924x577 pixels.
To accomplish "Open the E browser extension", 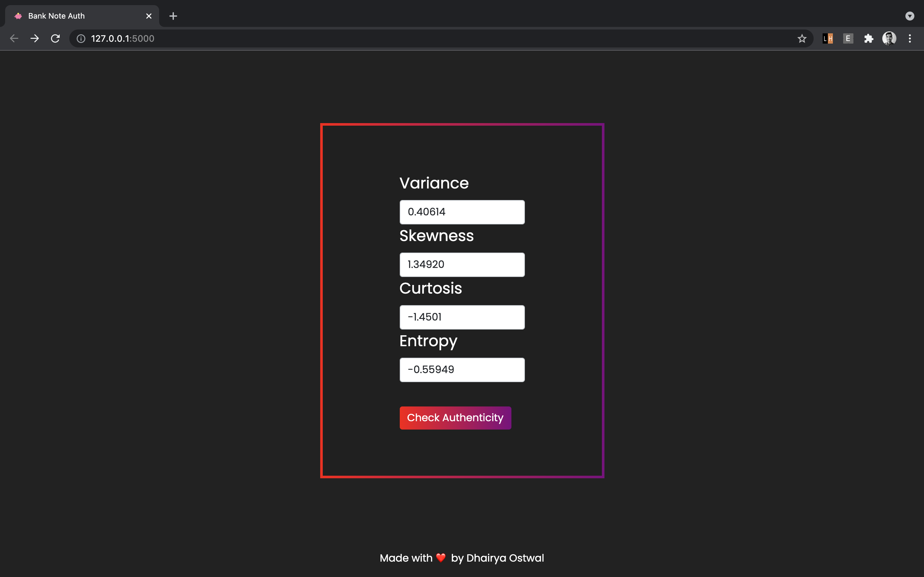I will coord(848,38).
